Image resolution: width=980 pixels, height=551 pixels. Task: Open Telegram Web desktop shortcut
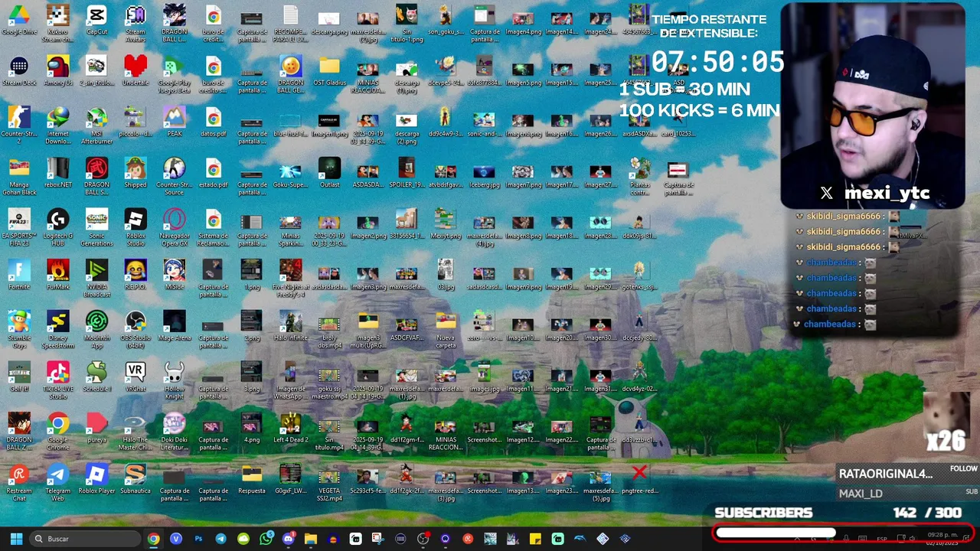[x=58, y=482]
